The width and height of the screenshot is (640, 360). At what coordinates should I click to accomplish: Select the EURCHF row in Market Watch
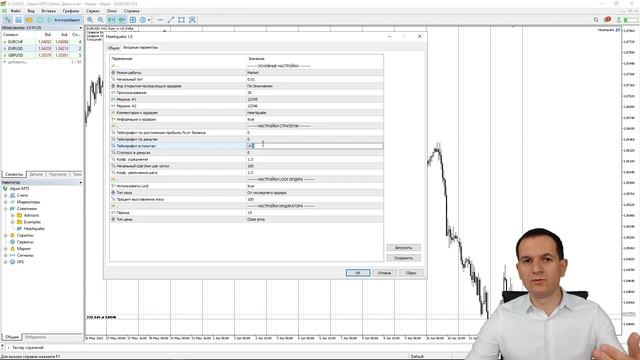click(x=42, y=42)
